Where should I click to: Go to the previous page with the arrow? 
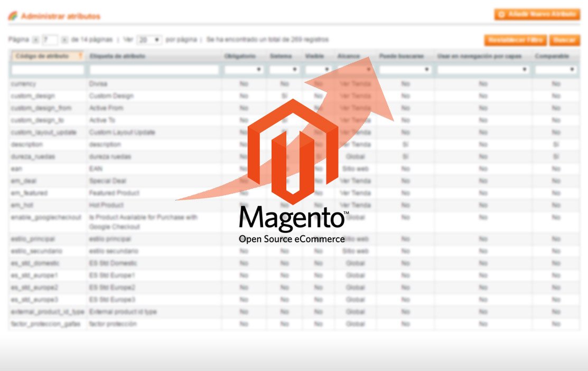pos(35,40)
